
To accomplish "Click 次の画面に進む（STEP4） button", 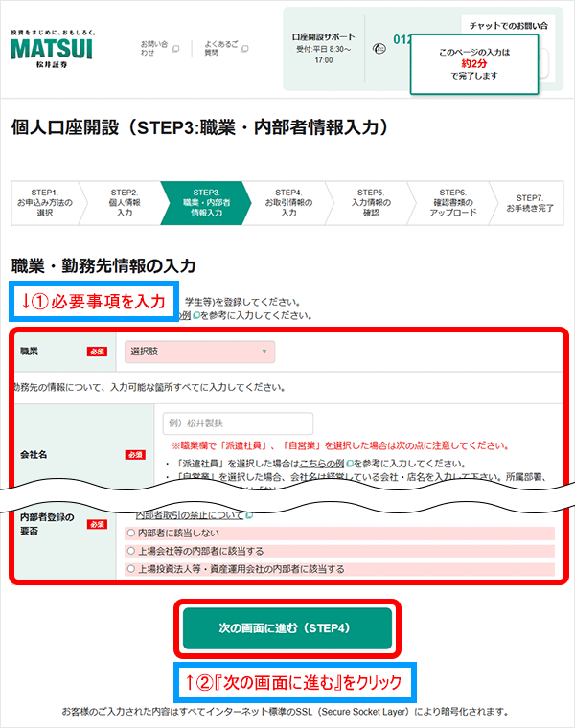I will click(287, 628).
